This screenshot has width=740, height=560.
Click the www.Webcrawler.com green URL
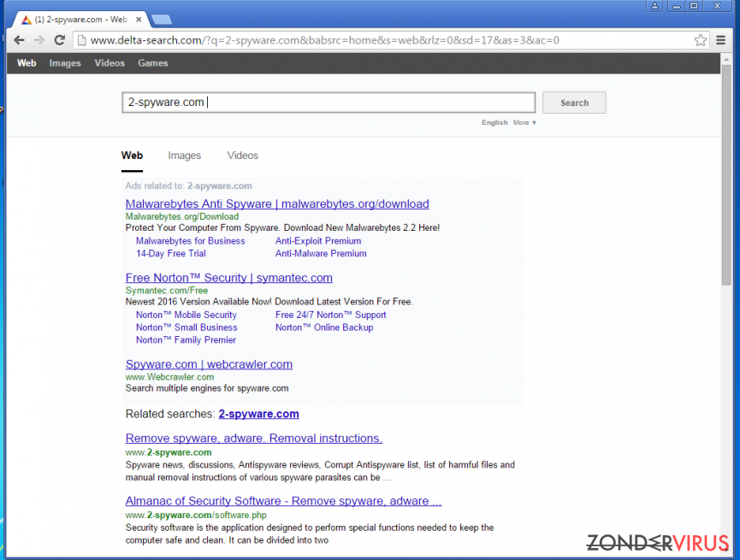click(x=169, y=377)
